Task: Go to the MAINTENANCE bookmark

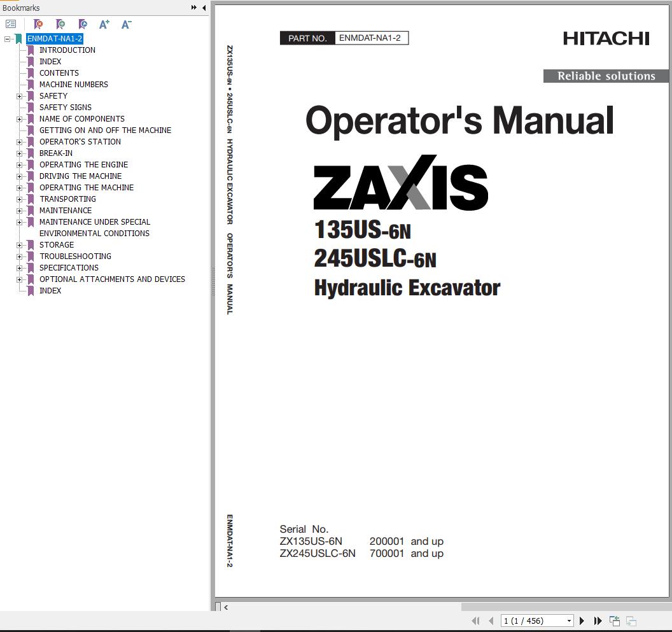Action: tap(66, 211)
